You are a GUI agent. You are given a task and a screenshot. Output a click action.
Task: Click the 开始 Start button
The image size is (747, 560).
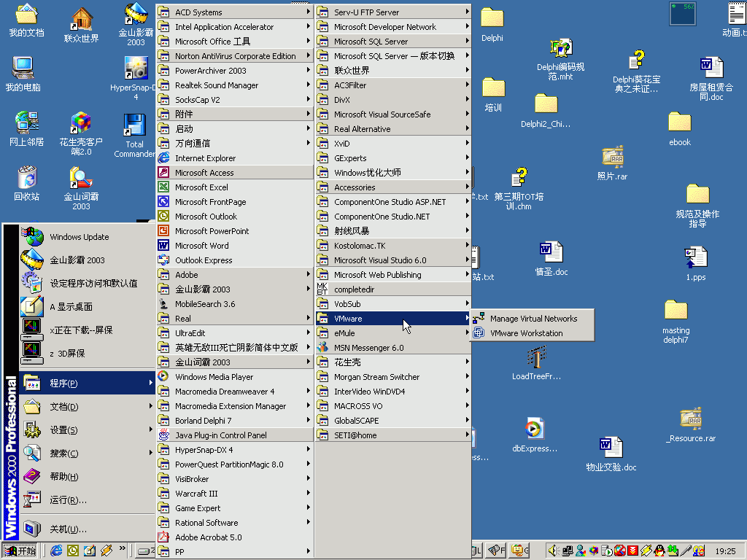click(x=20, y=551)
